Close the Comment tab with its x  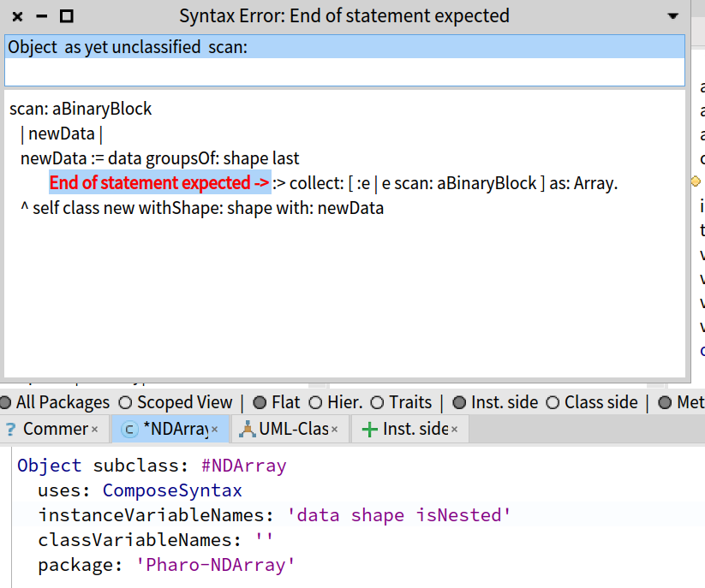coord(94,430)
